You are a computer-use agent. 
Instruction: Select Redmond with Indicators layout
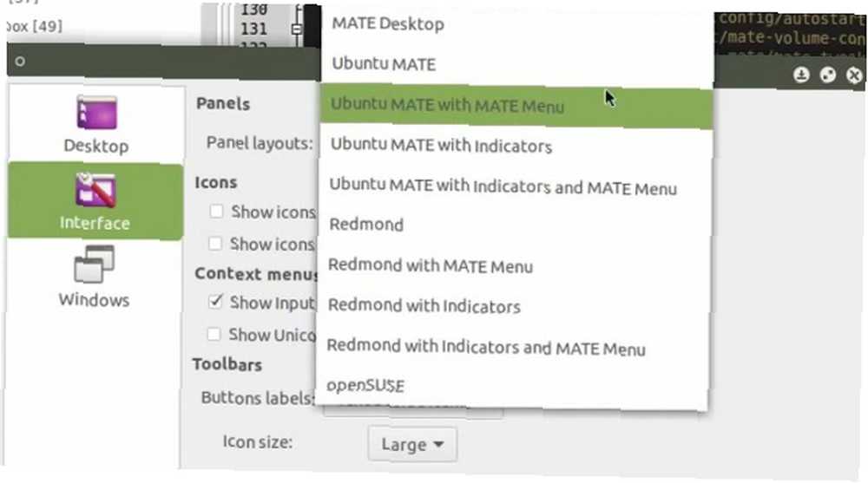click(513, 306)
